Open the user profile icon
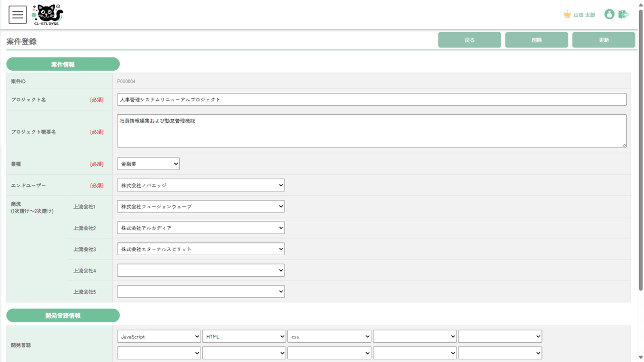 pyautogui.click(x=609, y=14)
